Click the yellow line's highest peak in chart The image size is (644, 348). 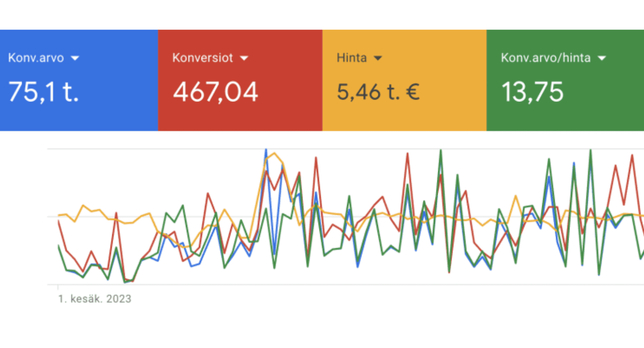[274, 153]
